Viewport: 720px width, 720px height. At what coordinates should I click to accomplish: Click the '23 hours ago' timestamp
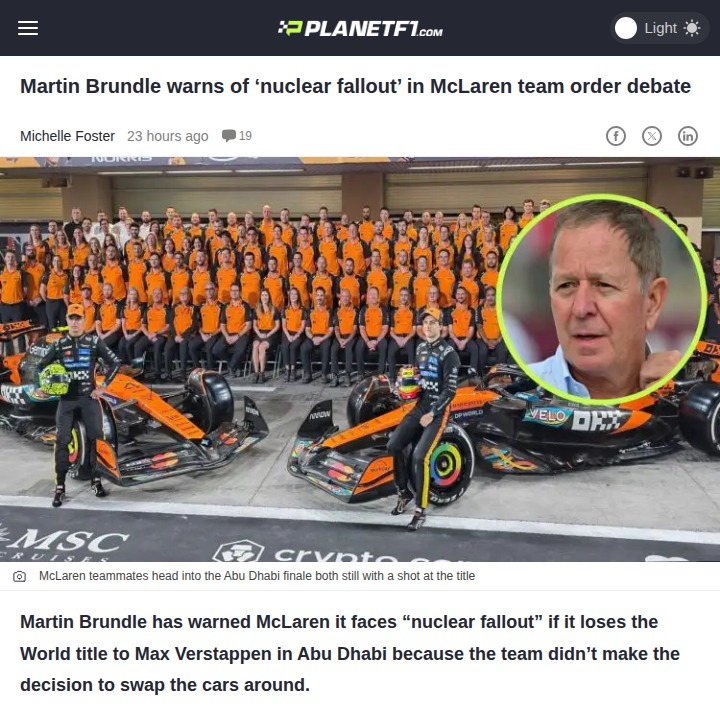point(168,136)
